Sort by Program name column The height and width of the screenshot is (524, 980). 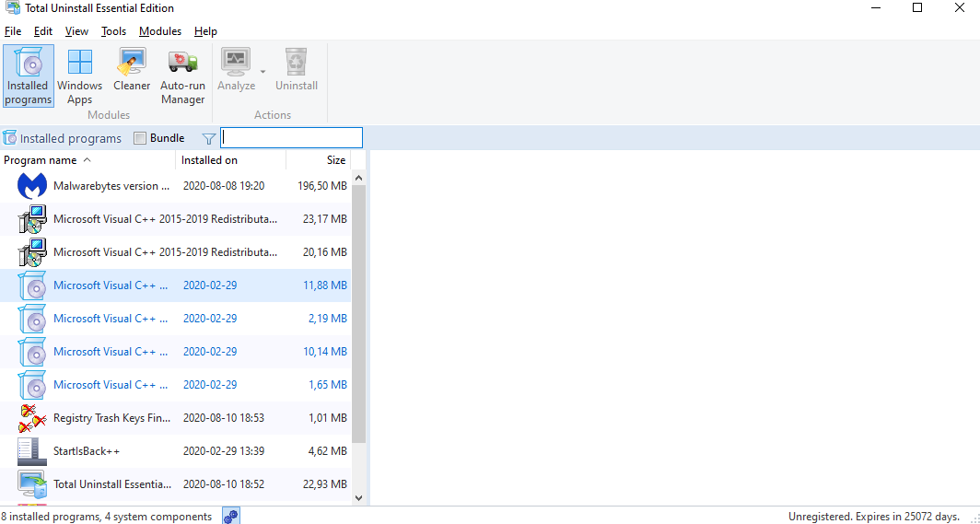(88, 160)
